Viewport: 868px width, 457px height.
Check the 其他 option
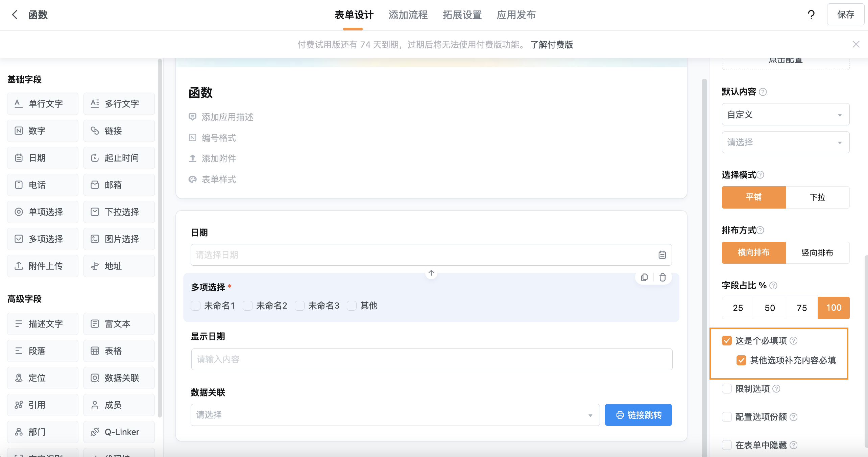[352, 306]
